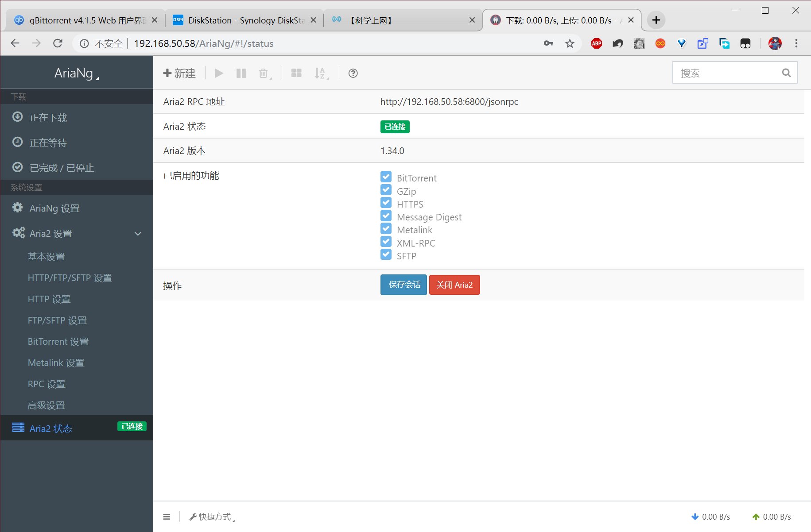Screen dimensions: 811x532
Task: Toggle the GZip checkbox
Action: click(x=386, y=190)
